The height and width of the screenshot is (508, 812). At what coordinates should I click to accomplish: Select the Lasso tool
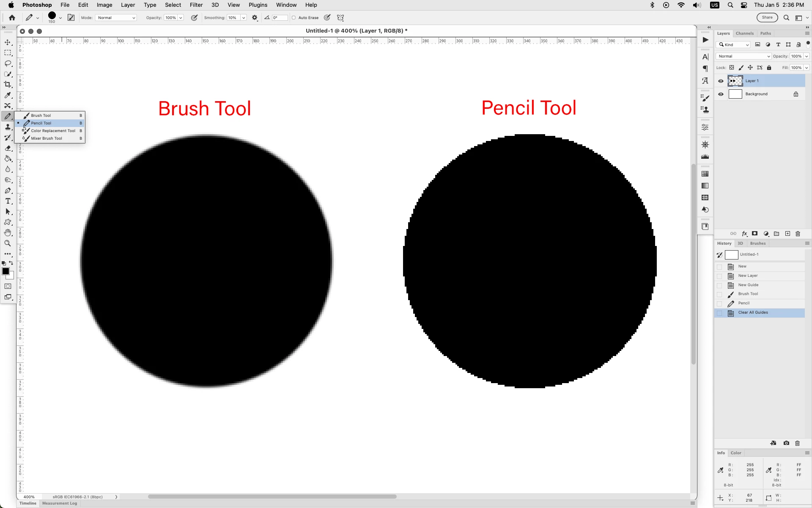(x=8, y=63)
